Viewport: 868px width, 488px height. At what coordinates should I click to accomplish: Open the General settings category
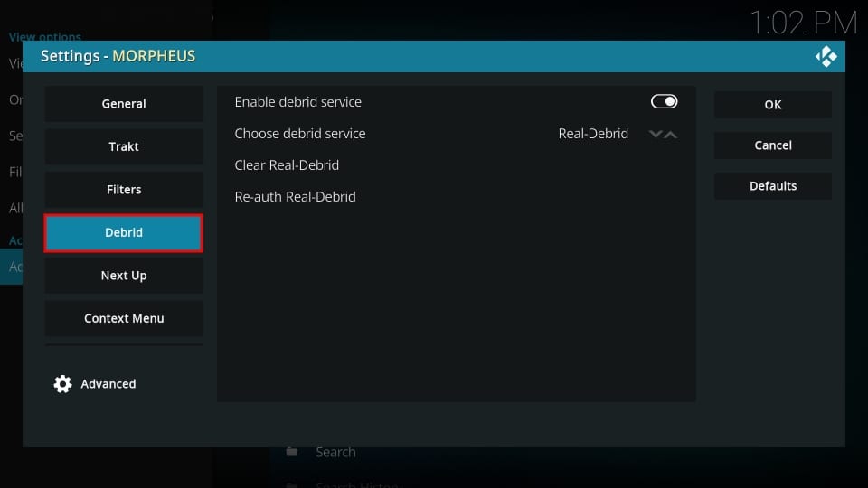pos(124,103)
